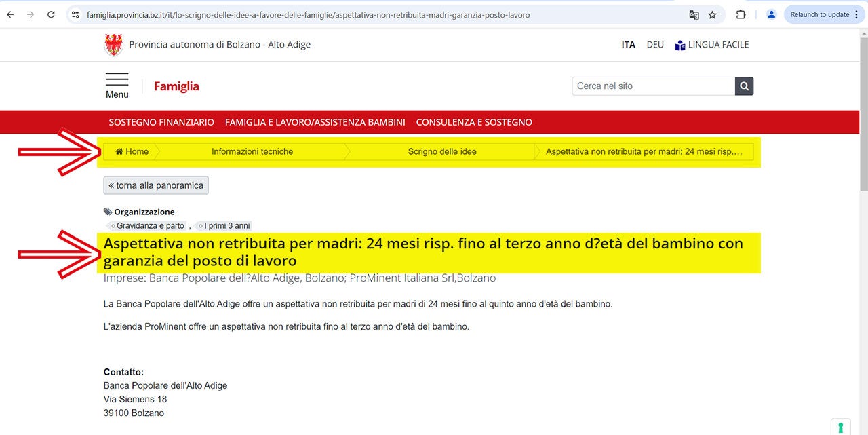Open SOSTEGNO FINANZIARIO menu

pos(161,122)
